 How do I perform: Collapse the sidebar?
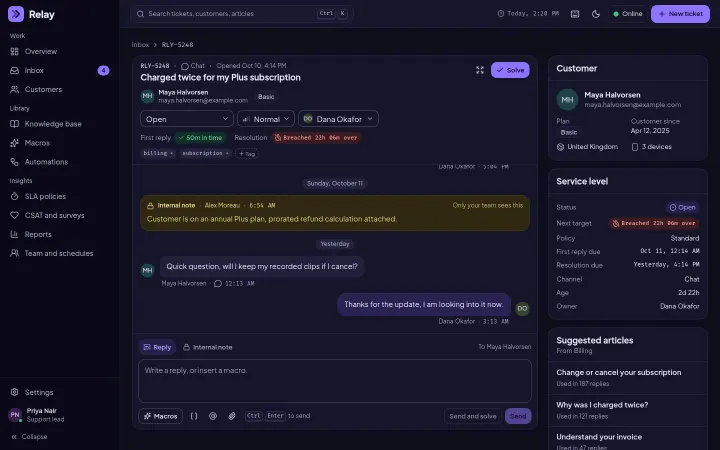(x=30, y=437)
